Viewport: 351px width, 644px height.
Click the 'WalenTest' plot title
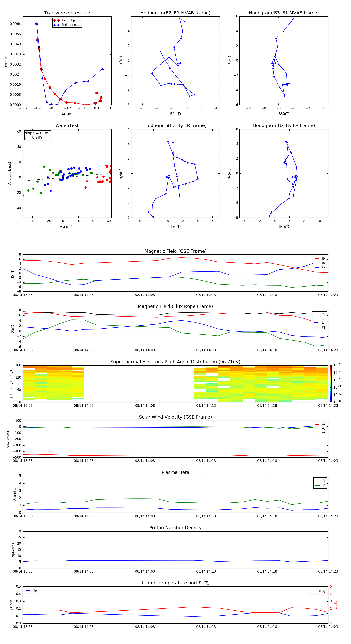pos(67,125)
